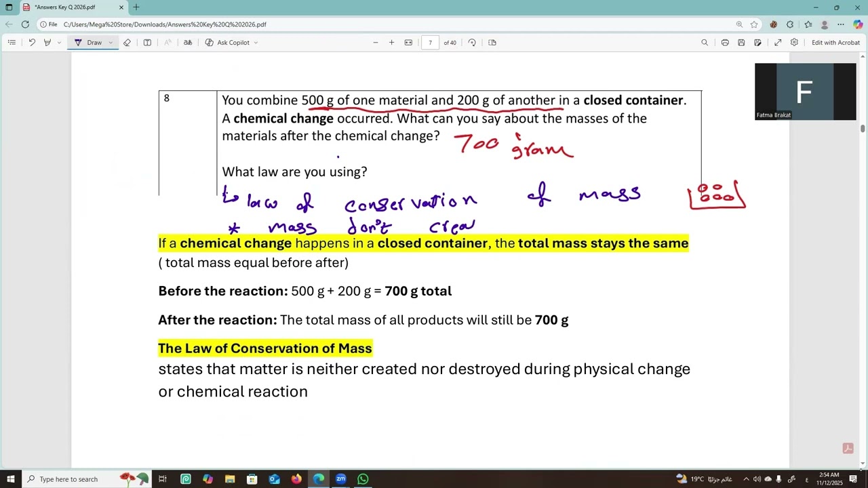Viewport: 868px width, 488px height.
Task: Go back to the previous page
Action: [9, 24]
